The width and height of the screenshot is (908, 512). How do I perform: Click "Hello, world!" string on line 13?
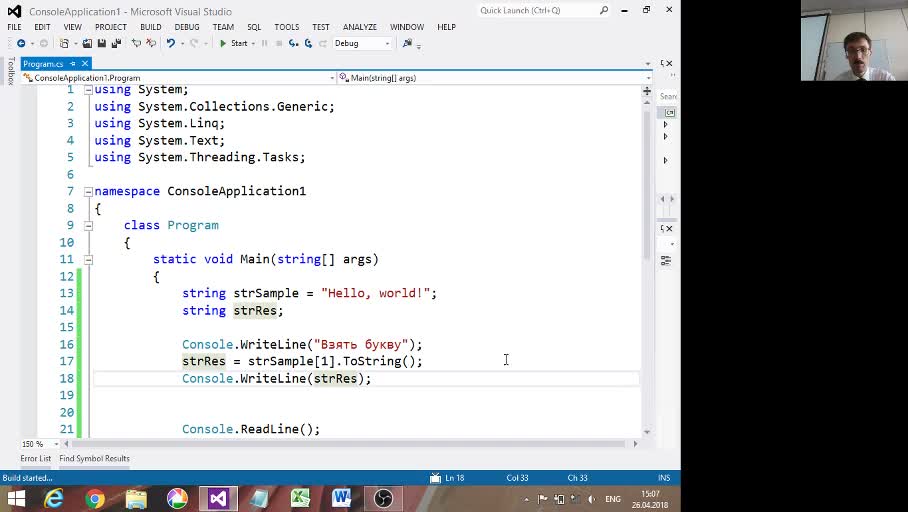[x=375, y=293]
